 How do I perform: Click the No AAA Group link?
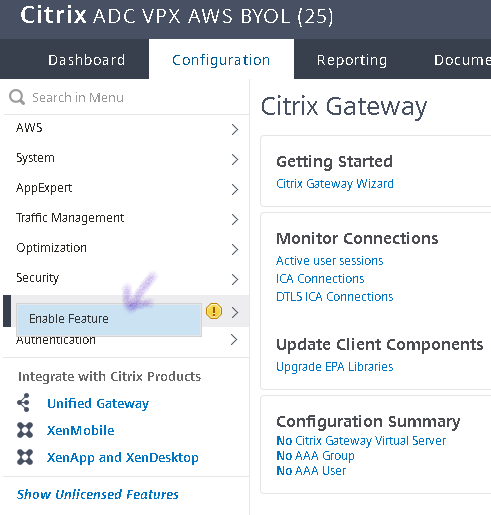315,456
